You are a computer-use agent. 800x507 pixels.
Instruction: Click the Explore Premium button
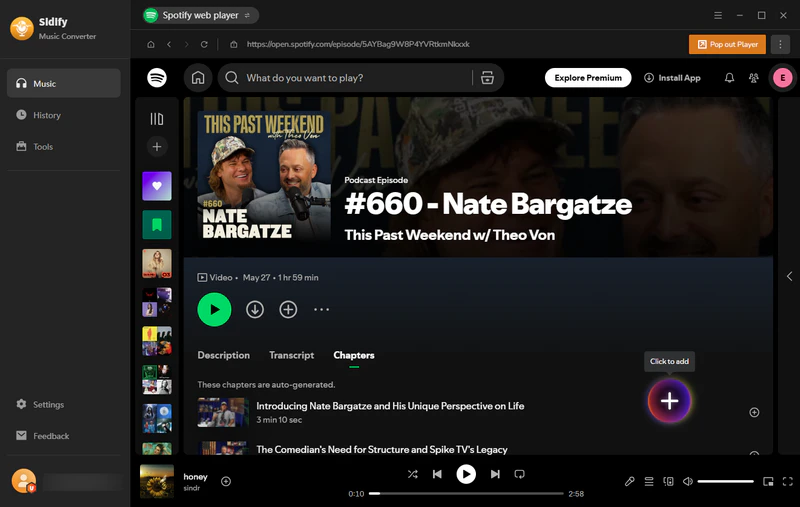[x=588, y=78]
